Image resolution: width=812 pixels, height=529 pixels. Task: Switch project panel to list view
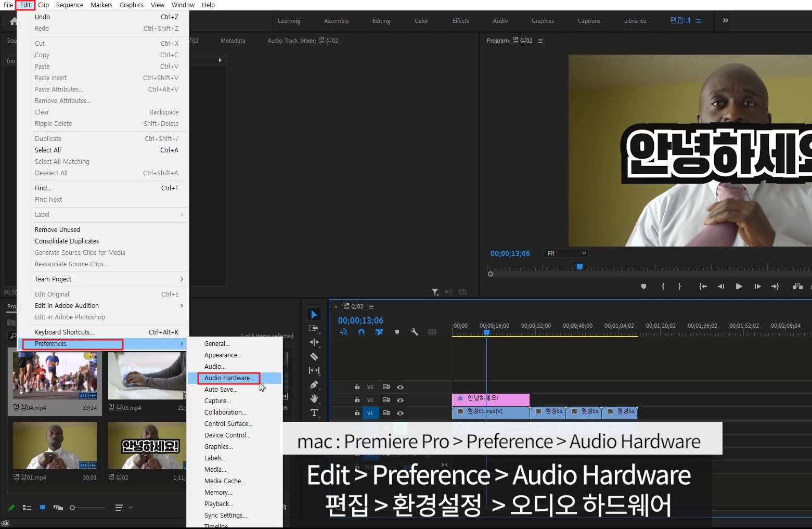(27, 508)
